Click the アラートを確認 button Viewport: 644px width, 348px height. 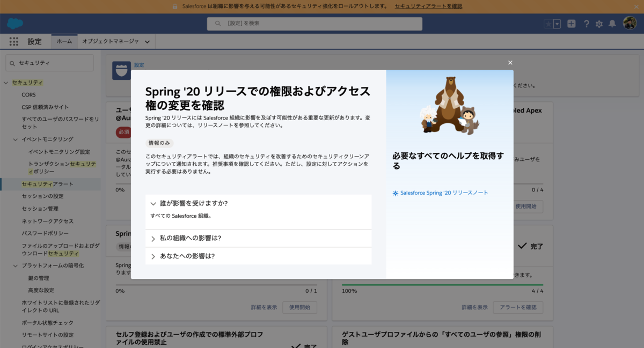coord(518,307)
